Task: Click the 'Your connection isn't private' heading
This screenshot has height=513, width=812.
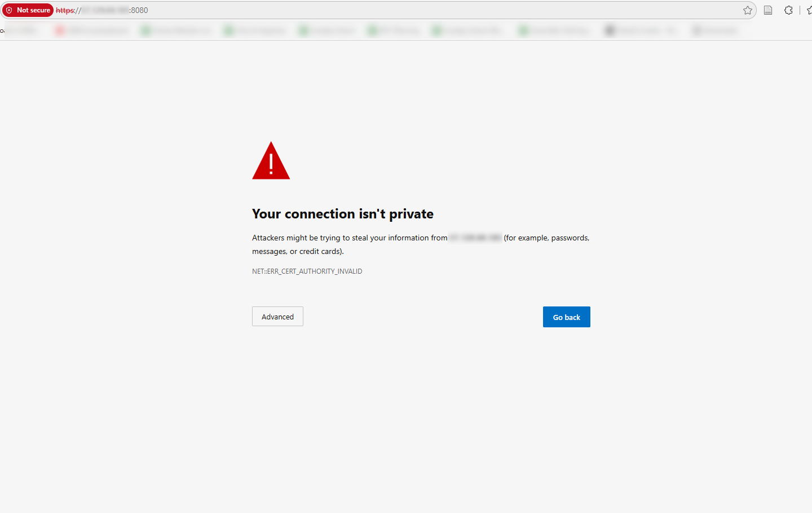Action: [x=342, y=214]
